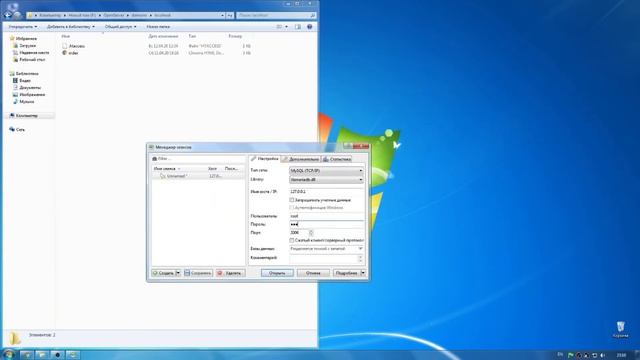This screenshot has width=640, height=360.
Task: Open Favorites (Избранное) group in sidebar
Action: pyautogui.click(x=23, y=38)
